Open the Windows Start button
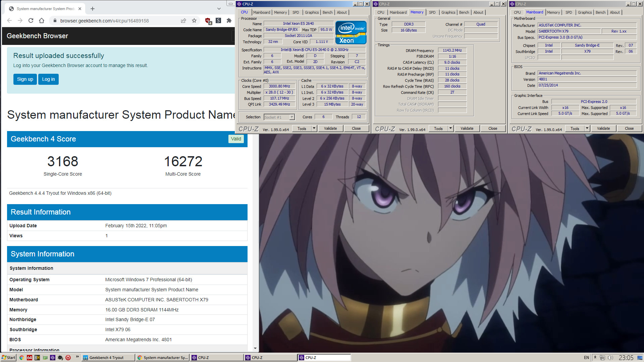644x362 pixels. click(x=8, y=358)
